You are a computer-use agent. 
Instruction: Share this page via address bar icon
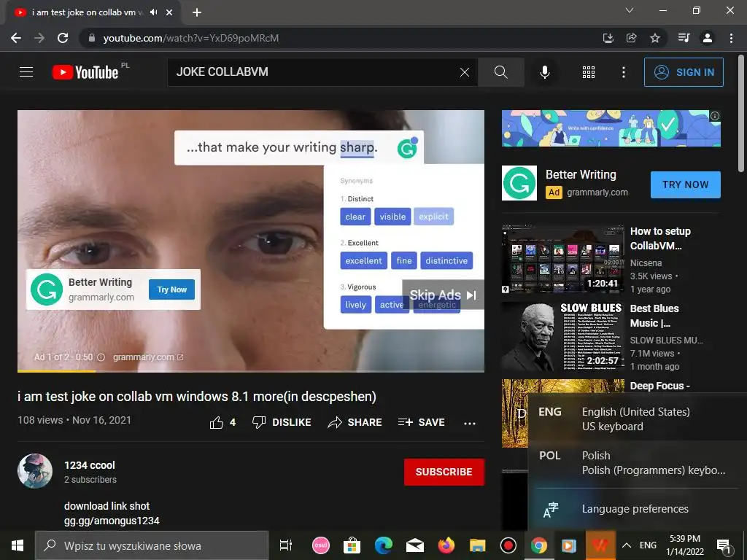[631, 38]
